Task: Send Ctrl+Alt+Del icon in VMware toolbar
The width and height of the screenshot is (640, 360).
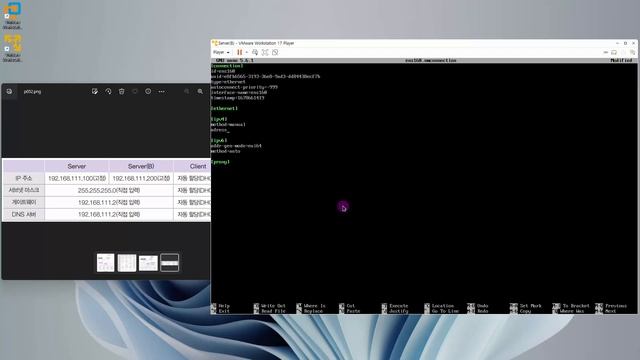Action: (255, 52)
